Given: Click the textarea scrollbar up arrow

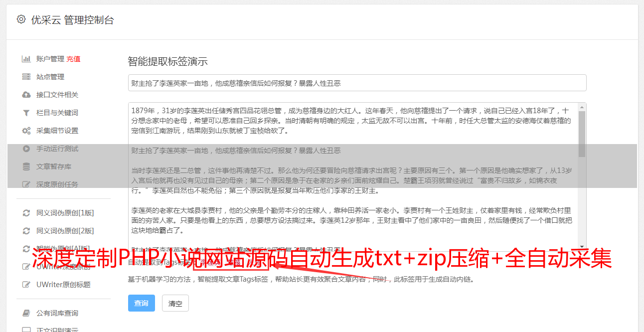Looking at the screenshot, I should 582,107.
